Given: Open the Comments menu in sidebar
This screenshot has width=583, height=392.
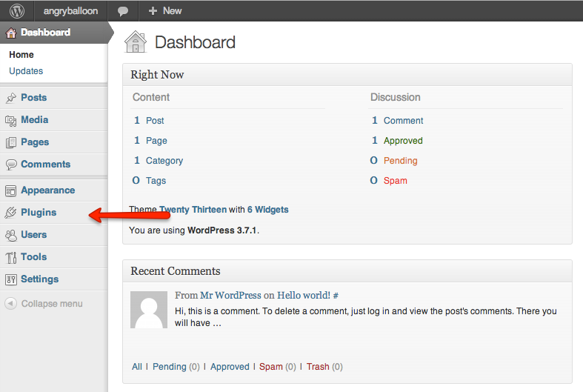Looking at the screenshot, I should [x=46, y=165].
